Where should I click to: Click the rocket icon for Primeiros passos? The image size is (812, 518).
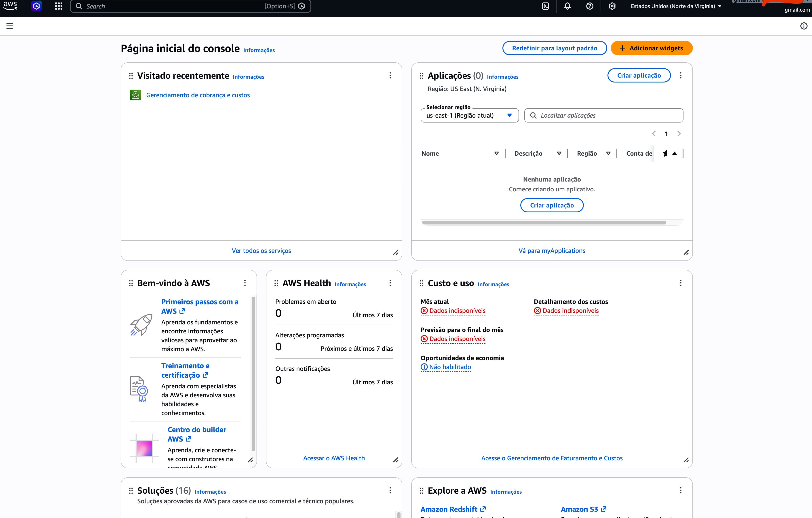[x=141, y=325]
